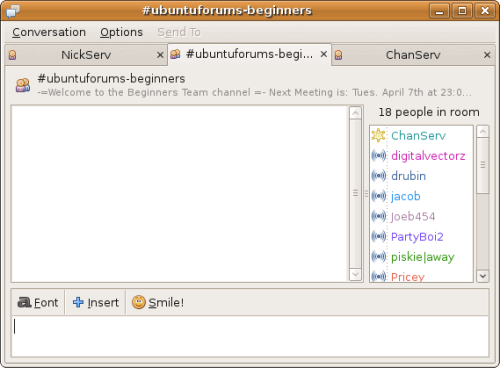Click the voice icon next to Joeb454

(x=379, y=216)
